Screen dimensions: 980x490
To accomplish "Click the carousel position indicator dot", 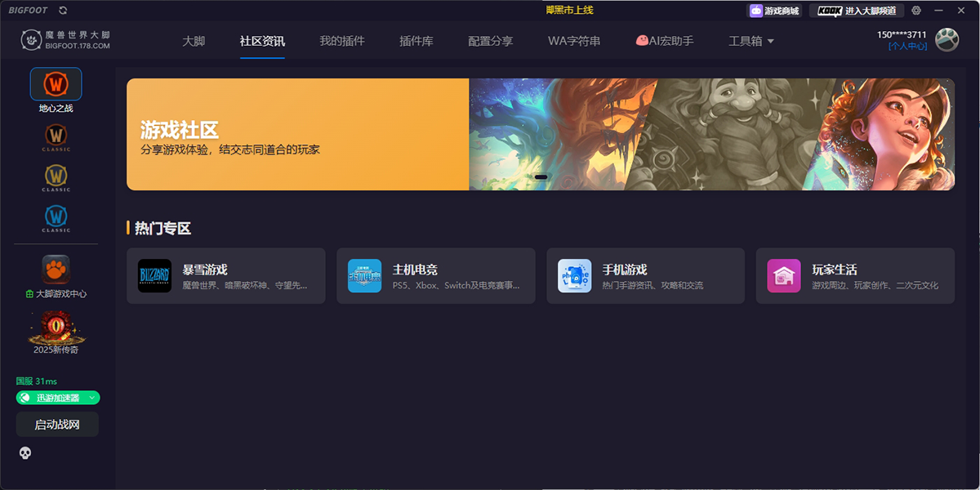I will pos(539,177).
